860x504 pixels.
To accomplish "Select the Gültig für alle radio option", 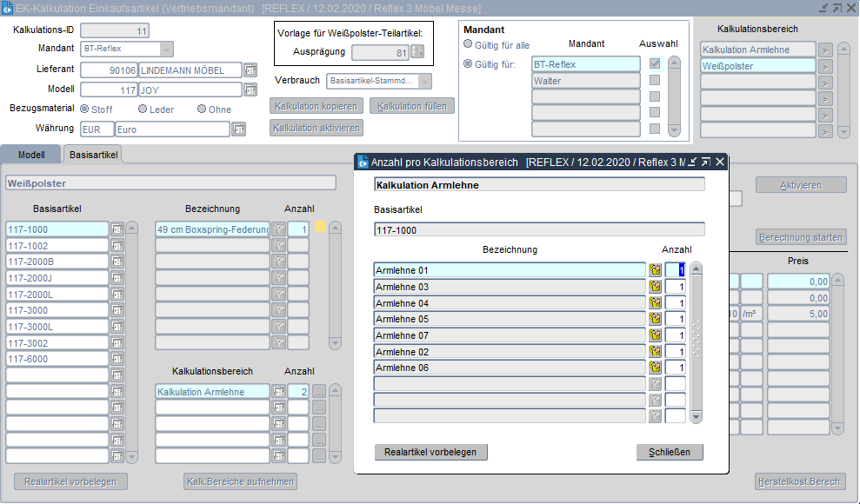I will click(469, 44).
